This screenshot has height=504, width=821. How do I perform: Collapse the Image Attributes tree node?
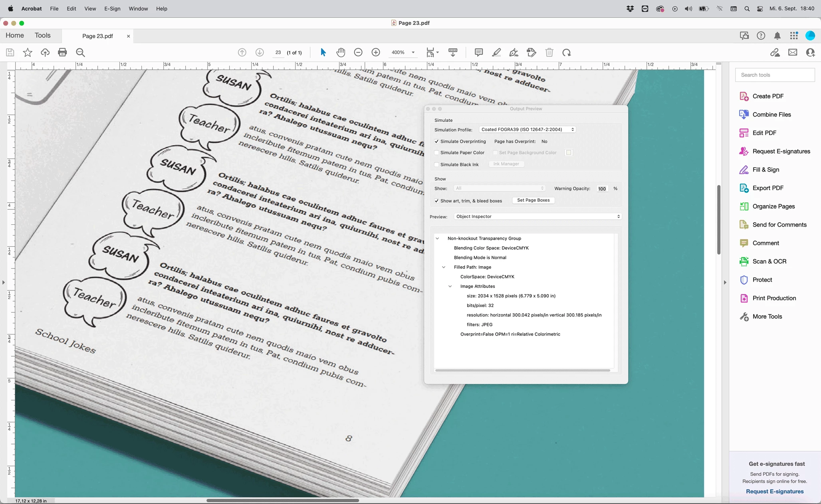(x=450, y=286)
